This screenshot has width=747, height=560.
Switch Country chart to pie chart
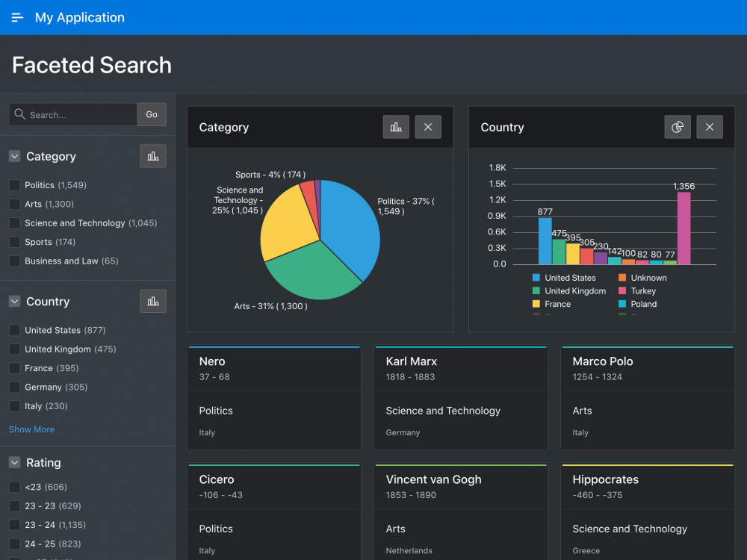(678, 127)
